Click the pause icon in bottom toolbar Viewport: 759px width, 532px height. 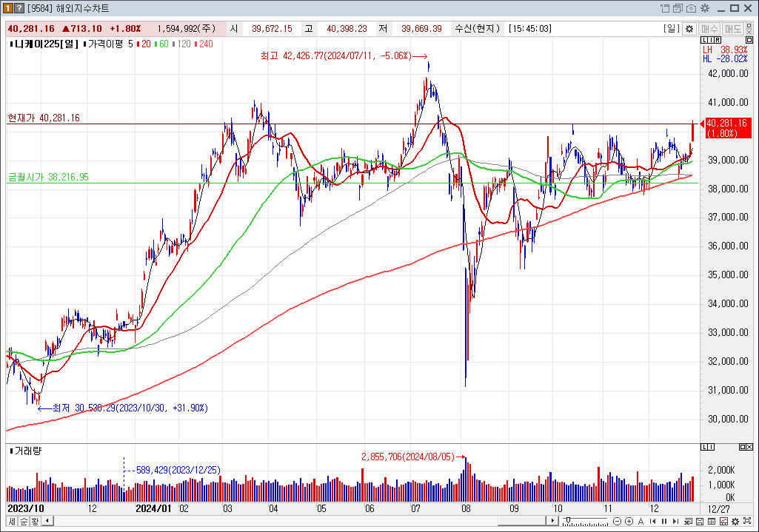pos(663,521)
